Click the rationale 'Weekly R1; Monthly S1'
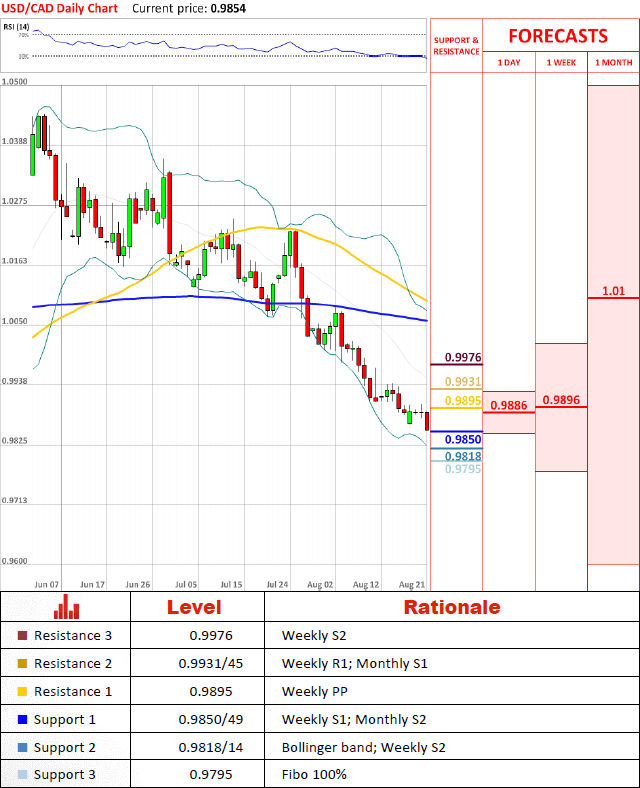The image size is (640, 788). [355, 664]
